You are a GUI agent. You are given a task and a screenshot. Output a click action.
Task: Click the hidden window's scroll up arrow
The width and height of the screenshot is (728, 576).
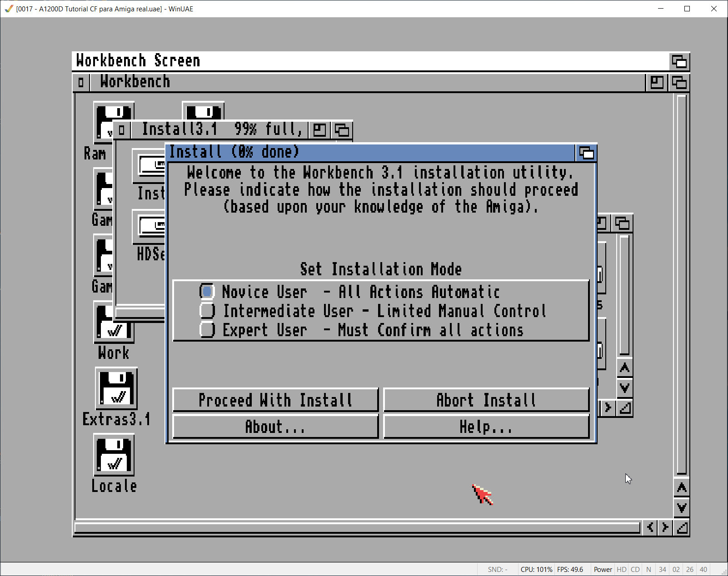pyautogui.click(x=624, y=368)
